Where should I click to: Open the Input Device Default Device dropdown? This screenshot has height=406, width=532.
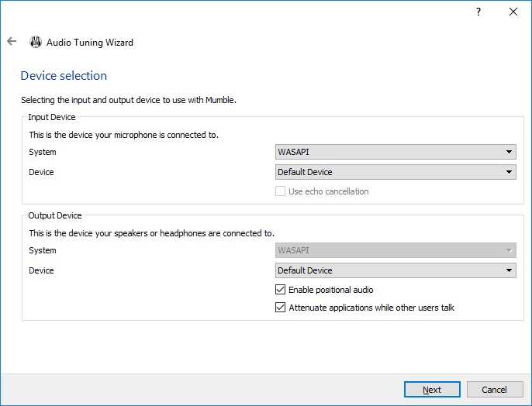click(396, 172)
